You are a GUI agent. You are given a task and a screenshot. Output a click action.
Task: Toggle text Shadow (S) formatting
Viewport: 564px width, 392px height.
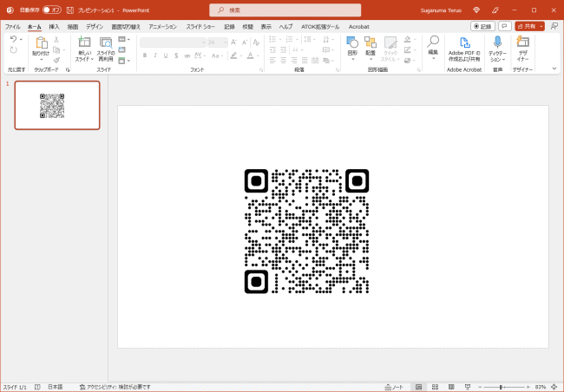pos(176,56)
